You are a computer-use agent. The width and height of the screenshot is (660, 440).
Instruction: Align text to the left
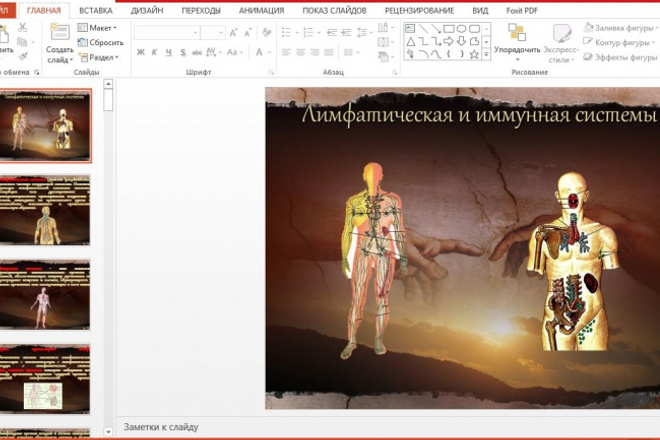[x=286, y=52]
